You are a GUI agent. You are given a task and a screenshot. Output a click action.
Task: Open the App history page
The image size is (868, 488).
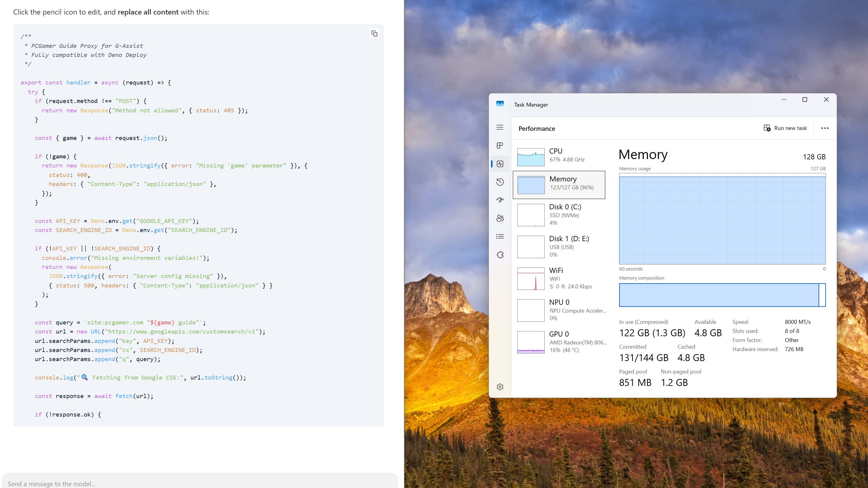500,182
